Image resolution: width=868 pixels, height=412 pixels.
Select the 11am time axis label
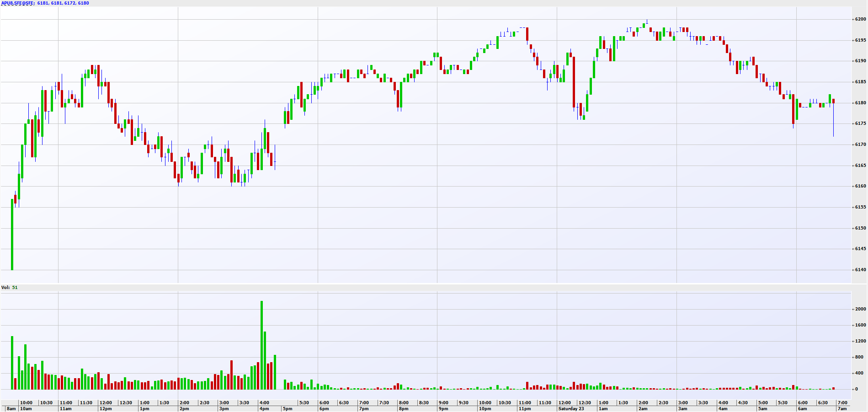(x=66, y=409)
